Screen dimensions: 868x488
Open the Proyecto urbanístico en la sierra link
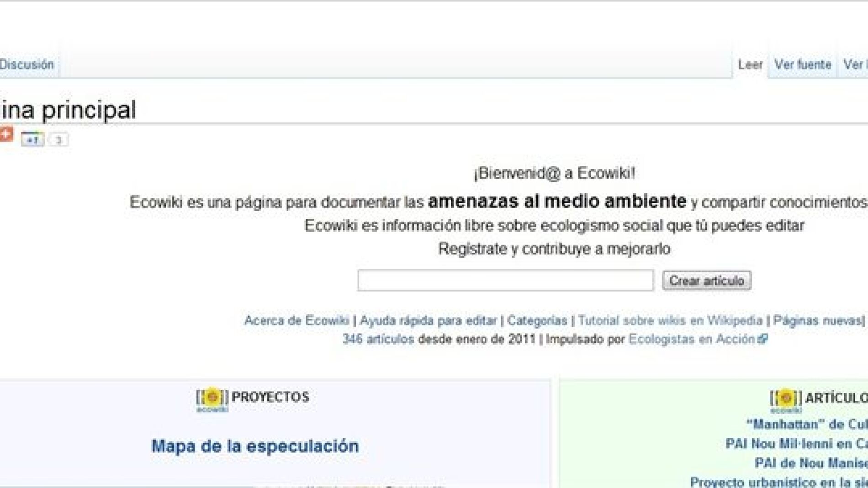click(779, 482)
